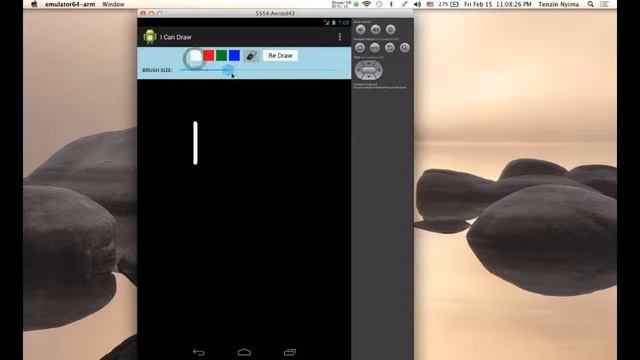Open the app overflow menu
This screenshot has width=640, height=360.
coord(340,37)
